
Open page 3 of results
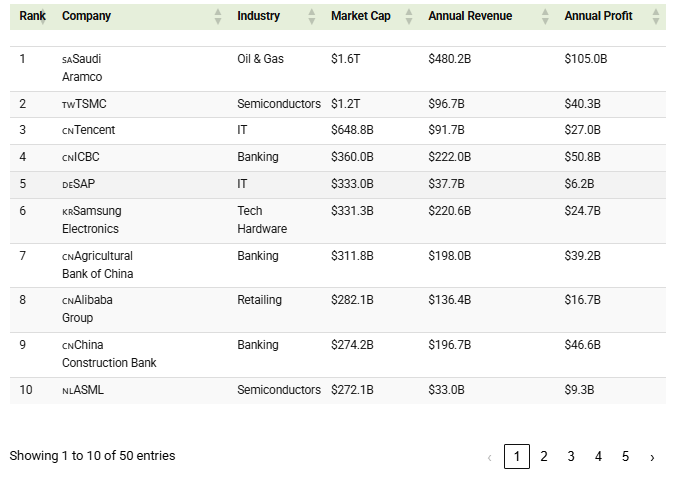(571, 456)
